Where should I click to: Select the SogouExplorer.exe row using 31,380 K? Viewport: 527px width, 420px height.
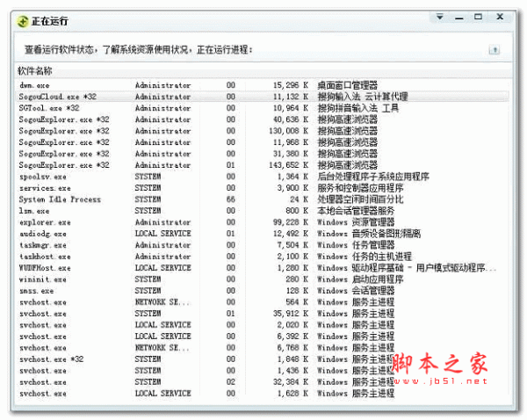point(263,154)
